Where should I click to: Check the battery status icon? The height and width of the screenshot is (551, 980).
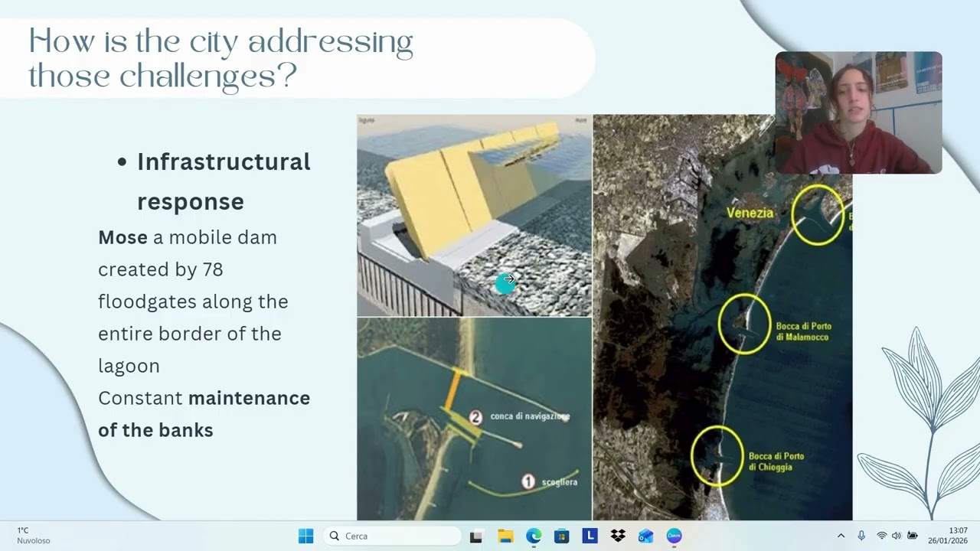tap(912, 536)
